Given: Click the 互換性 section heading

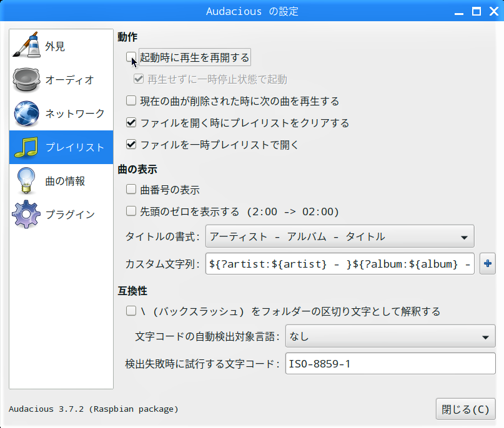Looking at the screenshot, I should pyautogui.click(x=132, y=291).
